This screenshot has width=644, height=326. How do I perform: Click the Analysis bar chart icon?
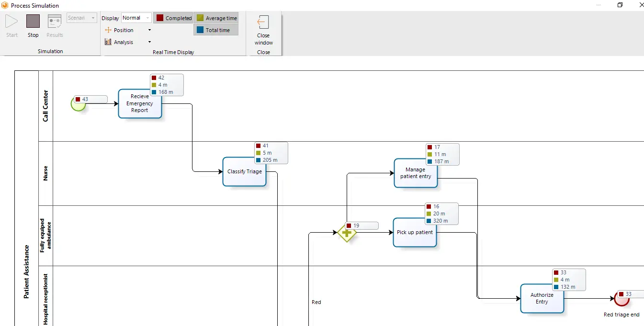click(x=108, y=42)
